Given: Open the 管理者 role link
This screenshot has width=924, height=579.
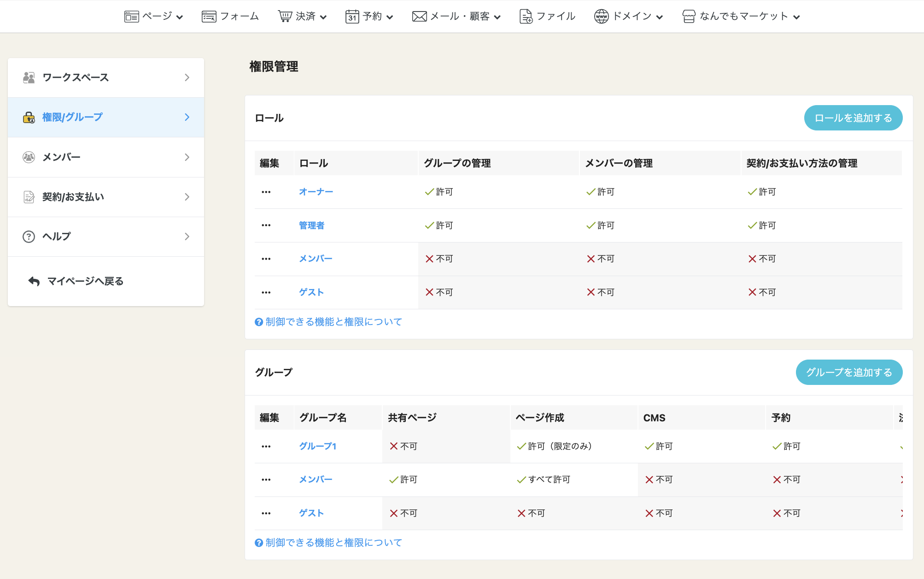Looking at the screenshot, I should pos(312,225).
